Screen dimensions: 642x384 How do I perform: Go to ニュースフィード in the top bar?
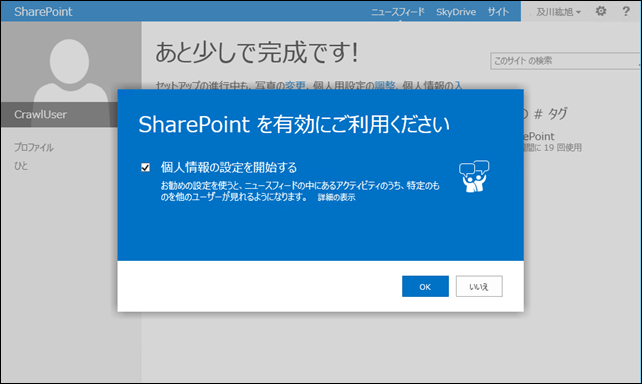coord(398,12)
